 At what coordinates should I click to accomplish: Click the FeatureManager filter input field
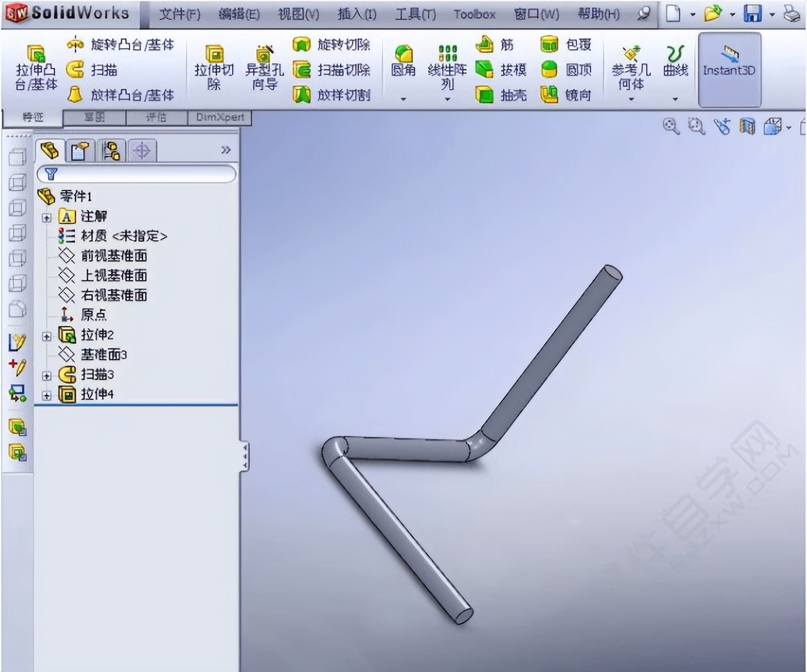[x=141, y=174]
